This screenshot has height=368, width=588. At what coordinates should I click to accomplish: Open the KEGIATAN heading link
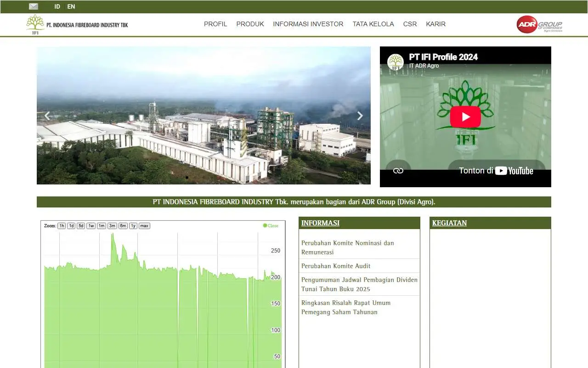pyautogui.click(x=449, y=223)
